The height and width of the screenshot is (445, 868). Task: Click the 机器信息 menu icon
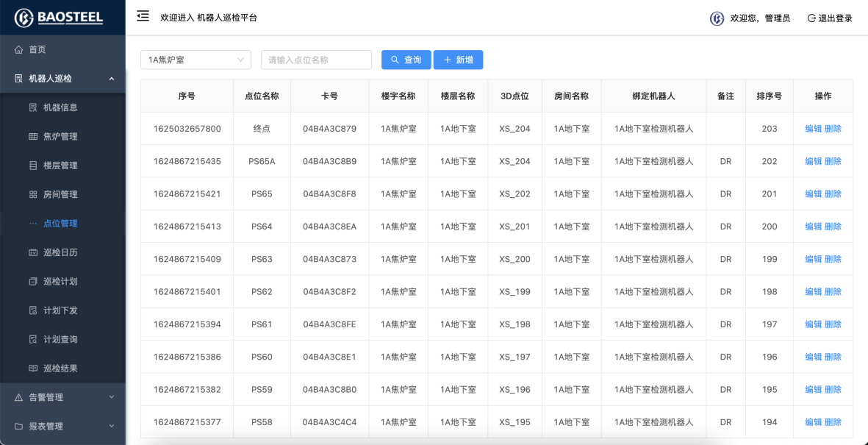coord(33,107)
